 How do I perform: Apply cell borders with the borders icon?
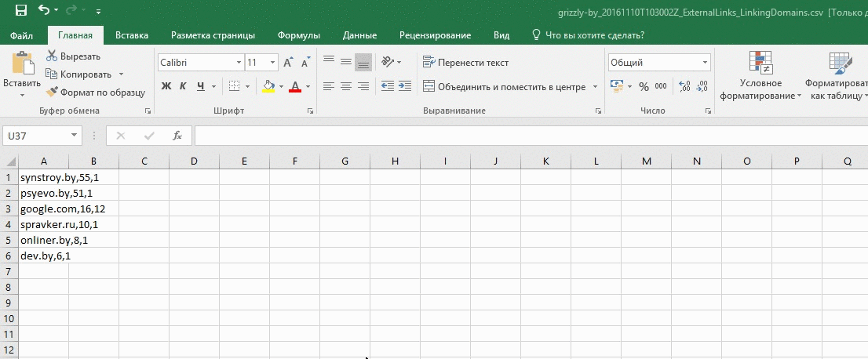(x=234, y=86)
